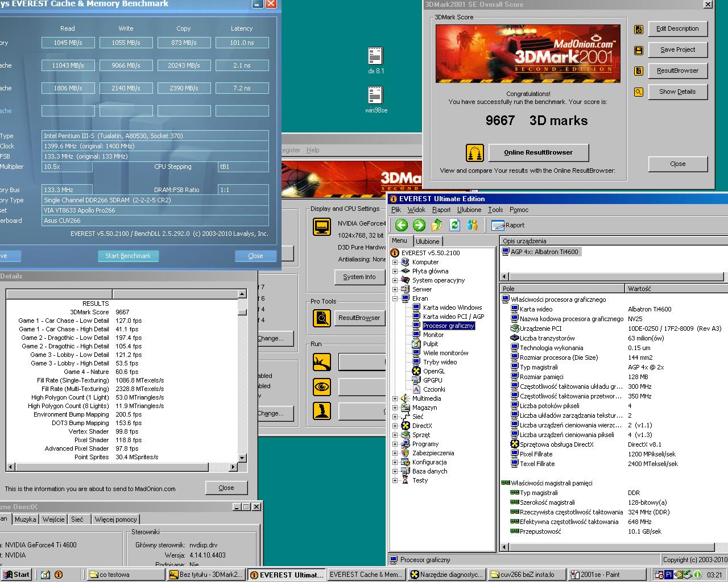This screenshot has height=582, width=728.
Task: Click the Show Details button
Action: tap(677, 92)
